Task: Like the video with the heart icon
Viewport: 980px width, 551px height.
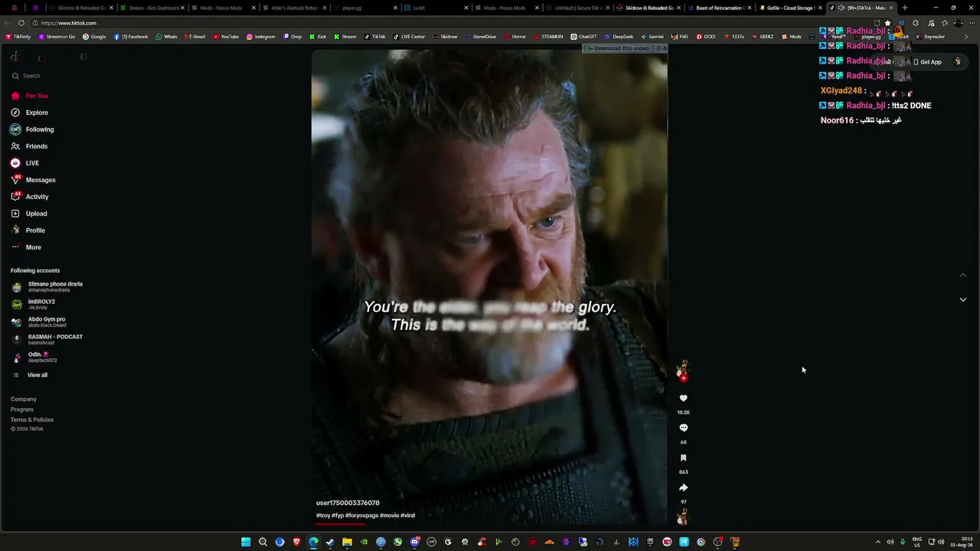Action: pos(684,398)
